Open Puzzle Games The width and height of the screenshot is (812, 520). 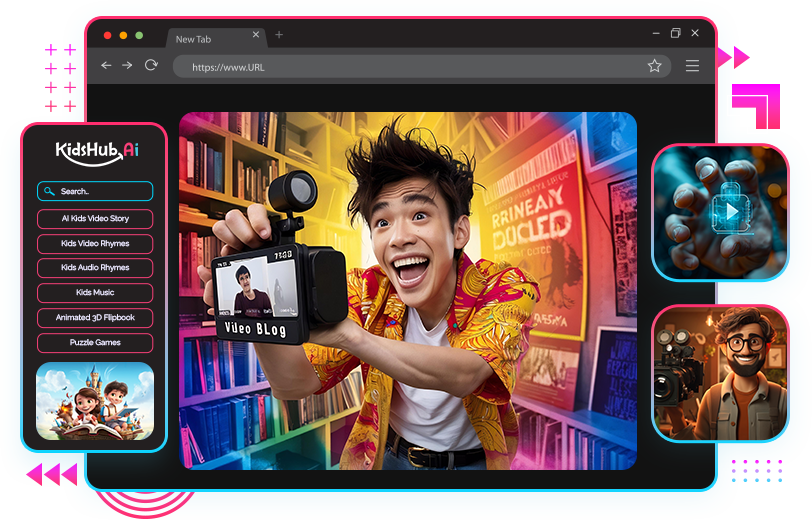[95, 342]
